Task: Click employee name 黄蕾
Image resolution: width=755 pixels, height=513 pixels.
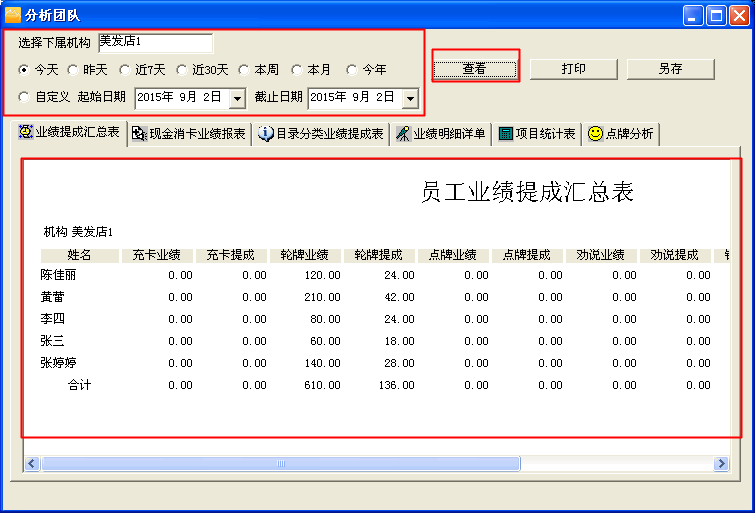Action: pyautogui.click(x=52, y=297)
